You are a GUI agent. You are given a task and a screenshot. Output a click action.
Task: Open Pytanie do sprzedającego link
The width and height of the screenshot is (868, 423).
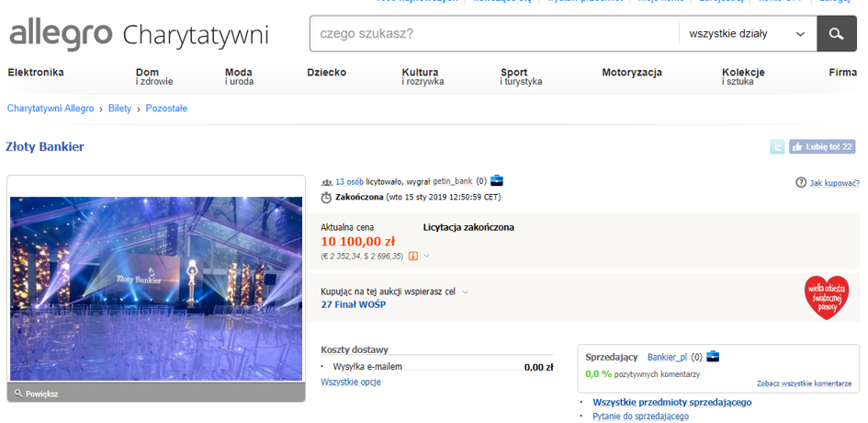pos(640,417)
